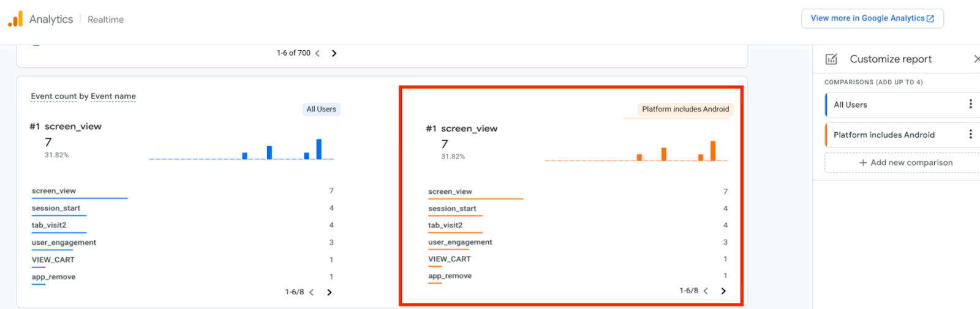Viewport: 980px width, 309px height.
Task: Select the All Users comparison chip
Action: pyautogui.click(x=321, y=109)
